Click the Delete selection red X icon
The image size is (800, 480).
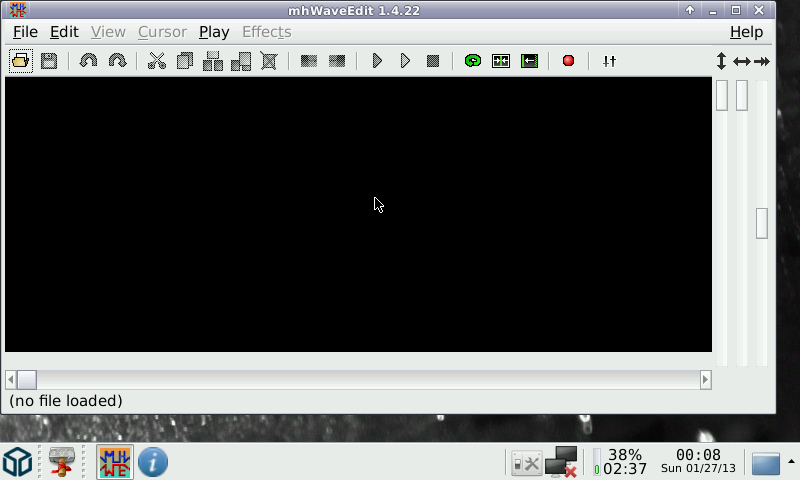pos(269,61)
